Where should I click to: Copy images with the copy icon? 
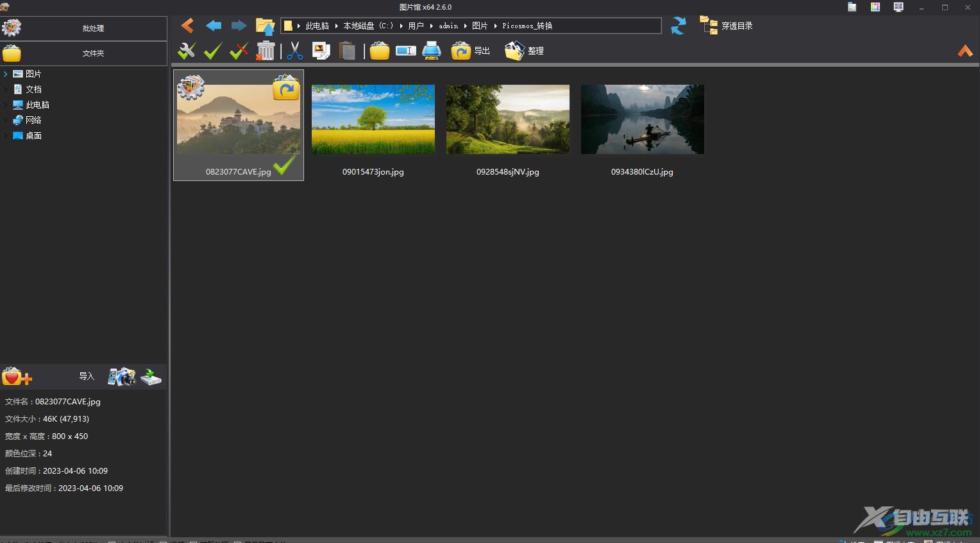(321, 51)
